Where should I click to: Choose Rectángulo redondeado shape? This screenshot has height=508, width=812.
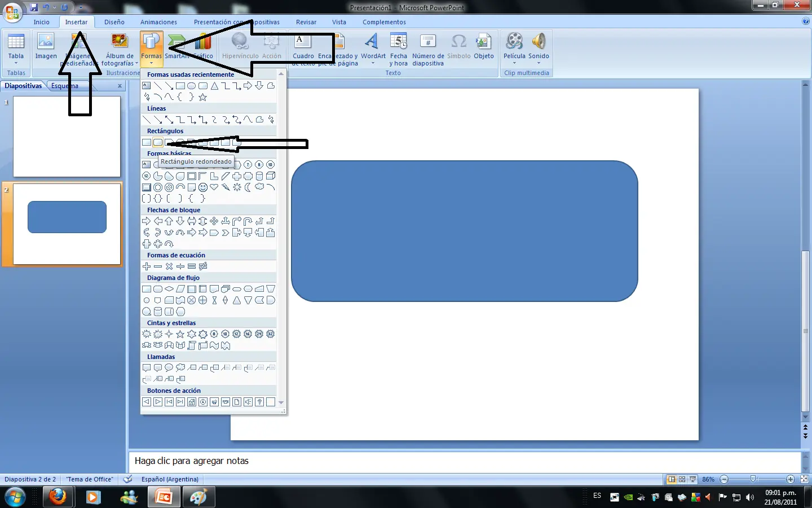coord(158,142)
